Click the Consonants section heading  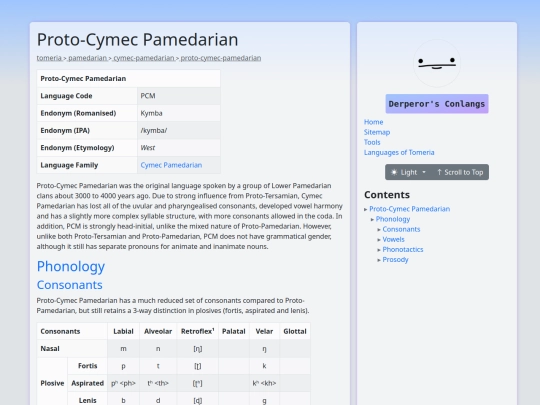coord(70,285)
